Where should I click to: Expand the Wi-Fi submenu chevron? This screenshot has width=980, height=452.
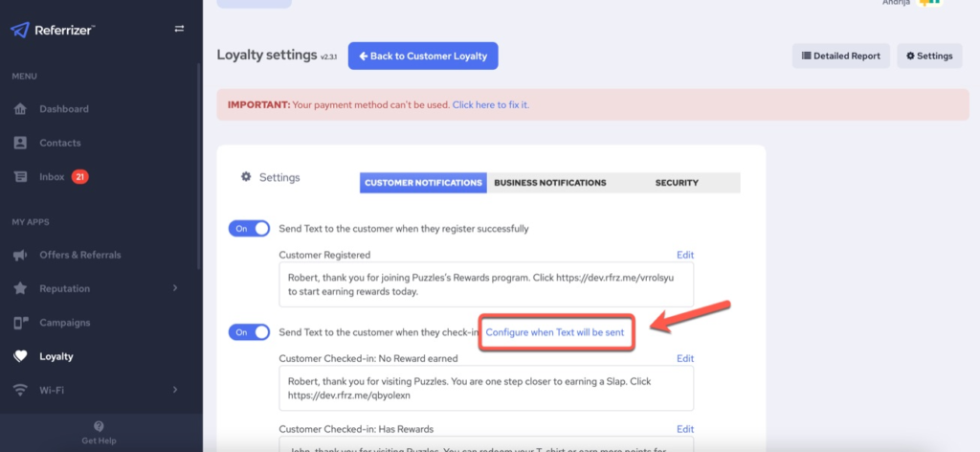pos(174,390)
